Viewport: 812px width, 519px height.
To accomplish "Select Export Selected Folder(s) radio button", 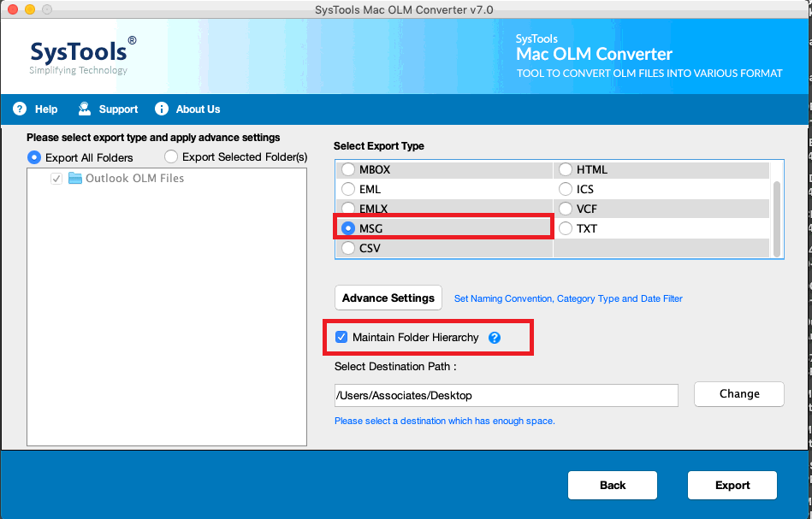I will click(x=171, y=156).
